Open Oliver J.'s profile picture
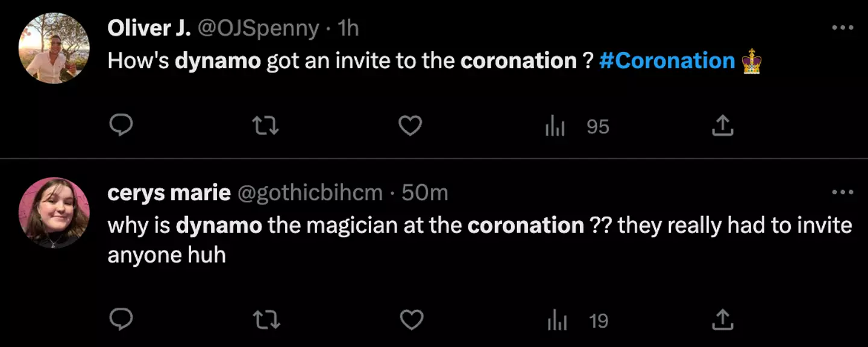Image resolution: width=868 pixels, height=347 pixels. click(x=54, y=48)
